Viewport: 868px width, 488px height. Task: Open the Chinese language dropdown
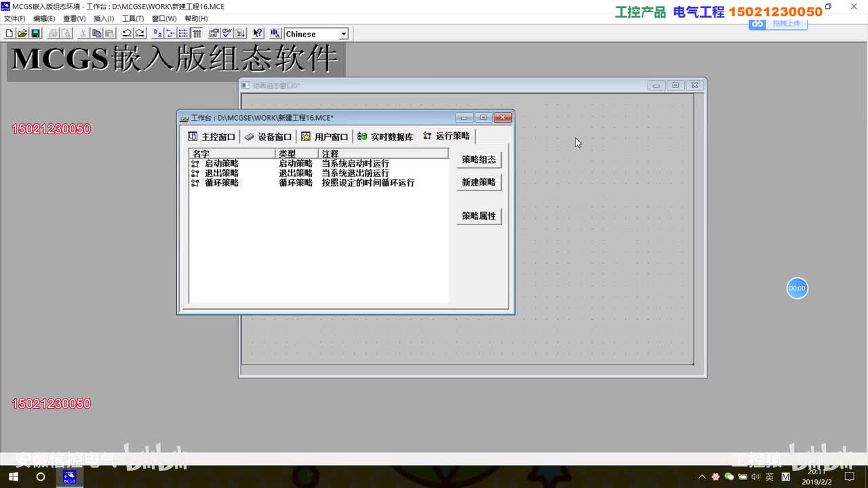coord(343,34)
